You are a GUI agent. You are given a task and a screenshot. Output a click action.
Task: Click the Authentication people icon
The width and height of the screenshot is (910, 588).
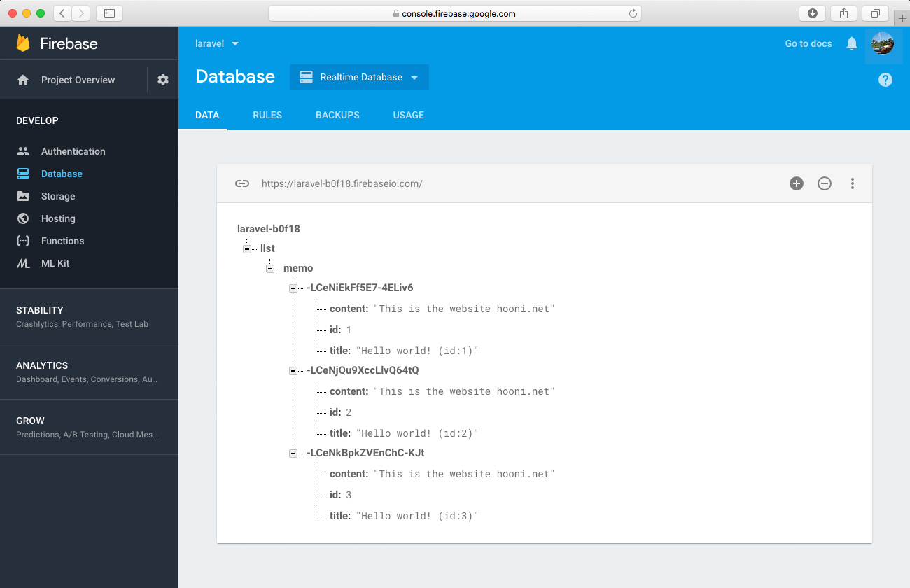pyautogui.click(x=23, y=151)
